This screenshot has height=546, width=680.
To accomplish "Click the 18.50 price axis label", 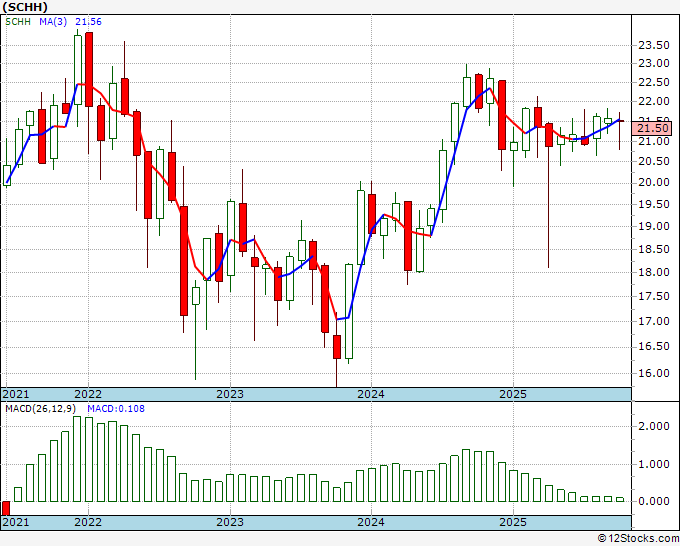I will coord(654,249).
